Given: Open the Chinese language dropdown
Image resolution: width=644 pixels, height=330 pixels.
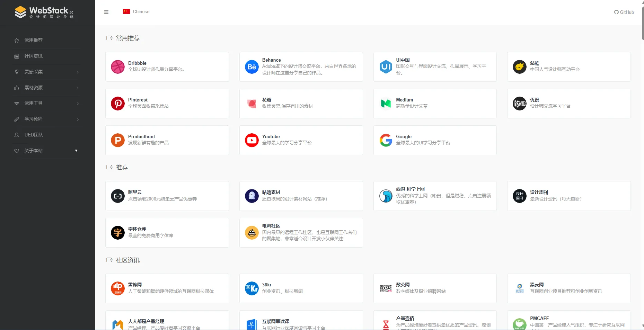Looking at the screenshot, I should [x=136, y=11].
